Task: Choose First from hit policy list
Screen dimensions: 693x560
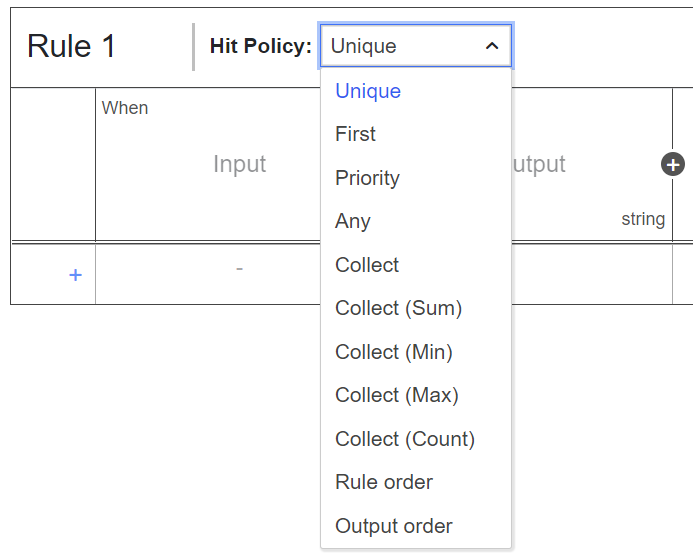Action: (x=355, y=134)
